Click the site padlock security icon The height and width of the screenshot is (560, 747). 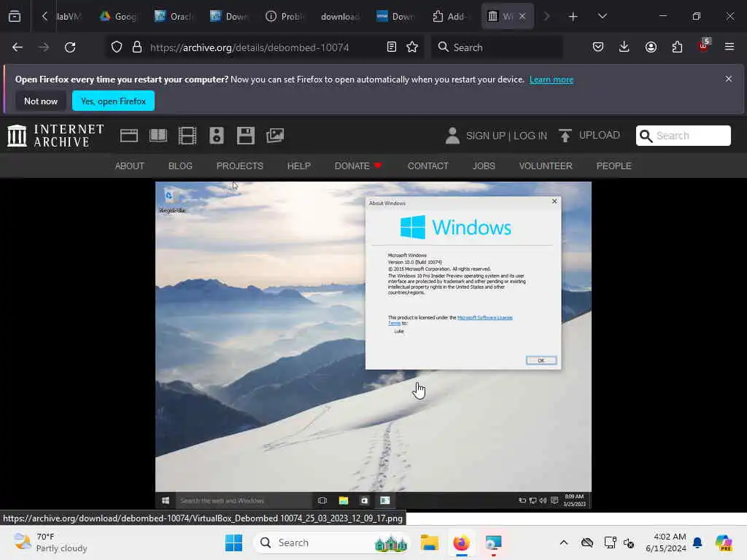pyautogui.click(x=137, y=47)
